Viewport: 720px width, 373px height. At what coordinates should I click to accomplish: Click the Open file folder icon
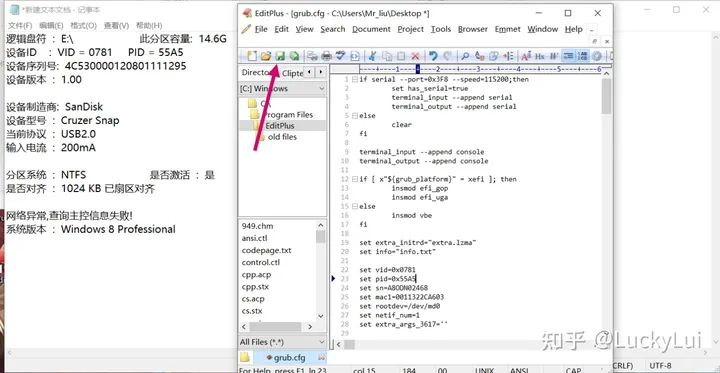265,56
